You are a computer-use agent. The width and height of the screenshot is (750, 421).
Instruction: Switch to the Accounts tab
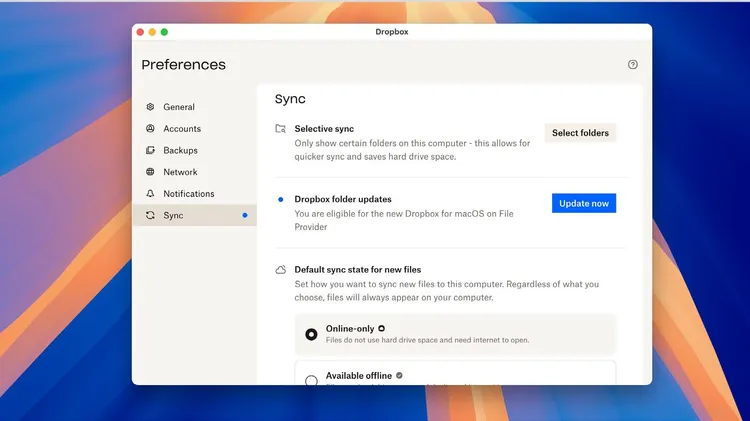coord(194,128)
